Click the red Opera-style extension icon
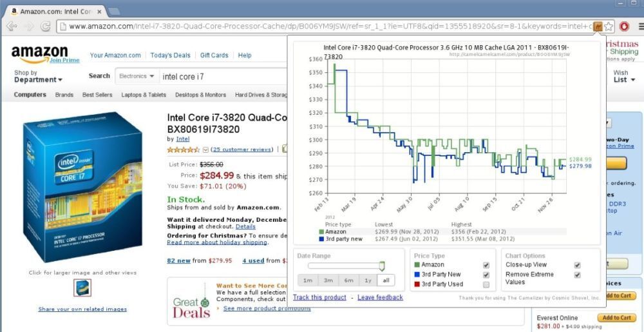 [624, 26]
